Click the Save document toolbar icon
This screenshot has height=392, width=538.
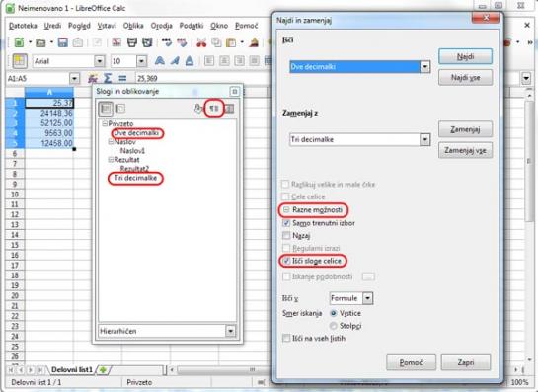(62, 42)
